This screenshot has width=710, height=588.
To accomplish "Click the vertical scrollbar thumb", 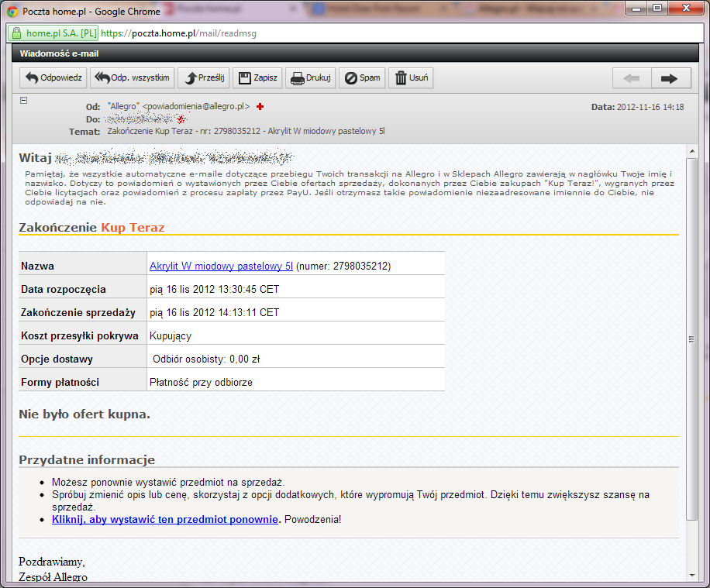I will tap(692, 339).
